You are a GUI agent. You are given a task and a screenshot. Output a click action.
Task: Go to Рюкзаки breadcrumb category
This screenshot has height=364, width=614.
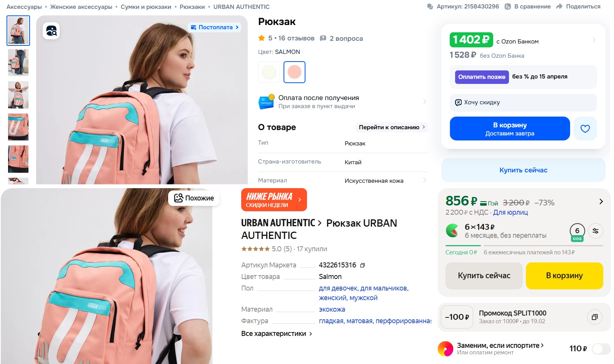192,7
